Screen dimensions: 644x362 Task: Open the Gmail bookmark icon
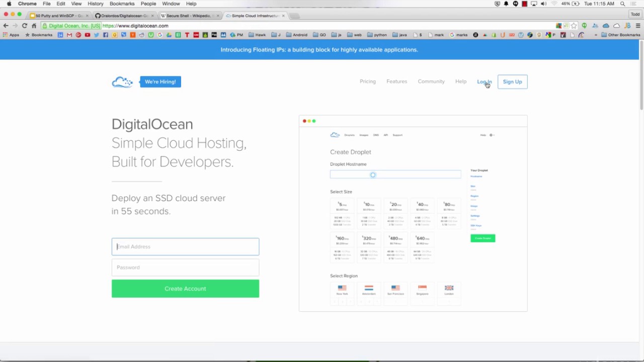coord(69,35)
